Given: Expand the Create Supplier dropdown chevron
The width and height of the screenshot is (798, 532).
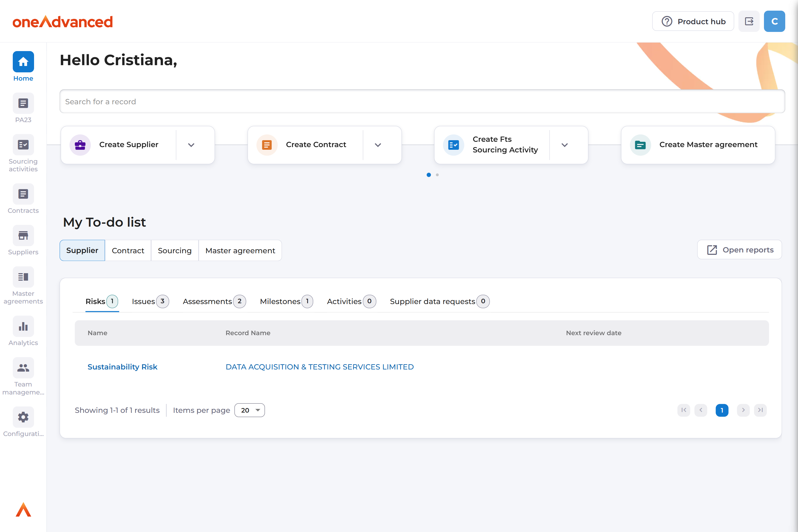Looking at the screenshot, I should [191, 145].
